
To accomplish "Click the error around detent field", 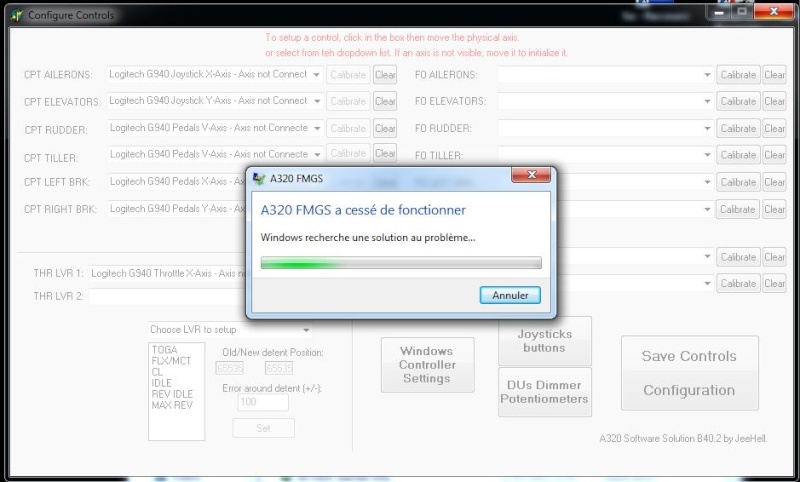I will click(x=263, y=402).
